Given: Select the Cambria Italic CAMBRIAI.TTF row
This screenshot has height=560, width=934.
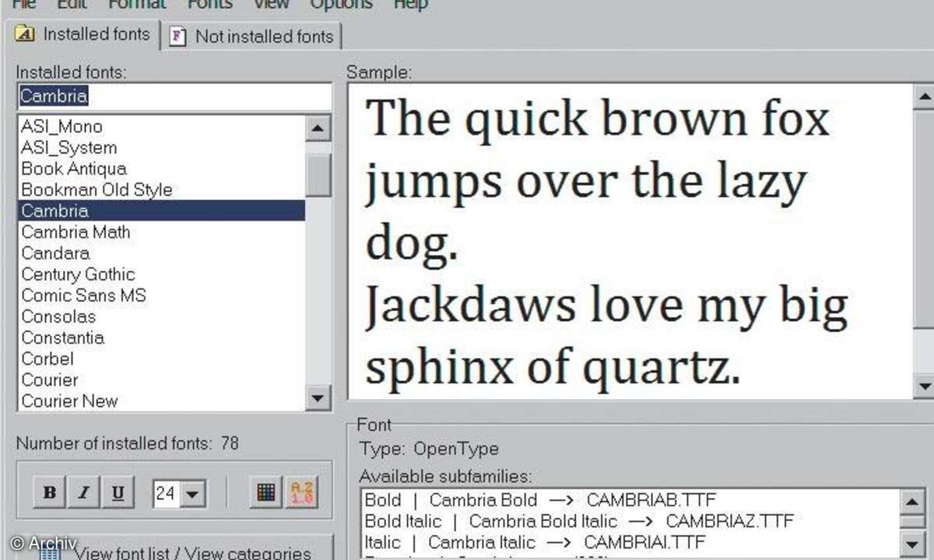Looking at the screenshot, I should [630, 542].
